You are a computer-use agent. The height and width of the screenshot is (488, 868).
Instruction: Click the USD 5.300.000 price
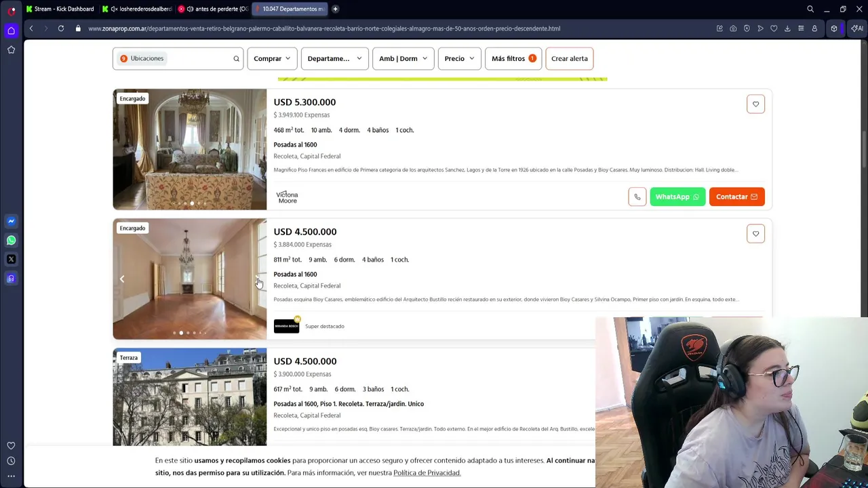(x=304, y=102)
